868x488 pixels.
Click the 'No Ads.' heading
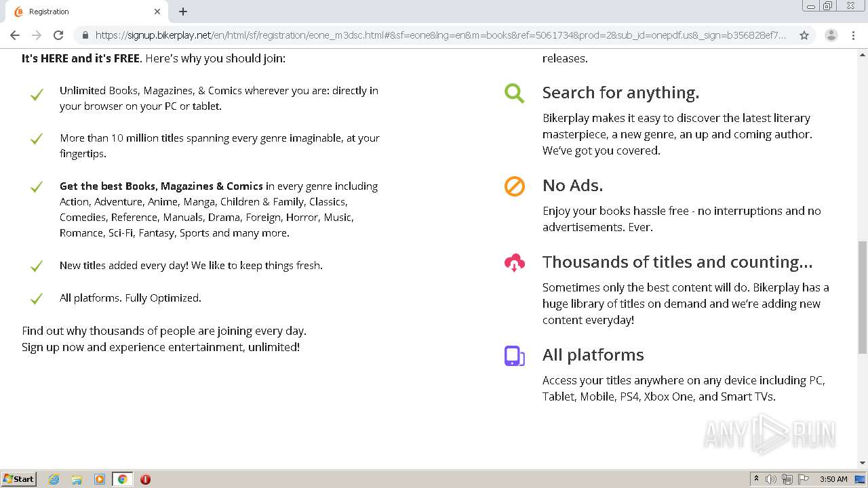point(572,186)
